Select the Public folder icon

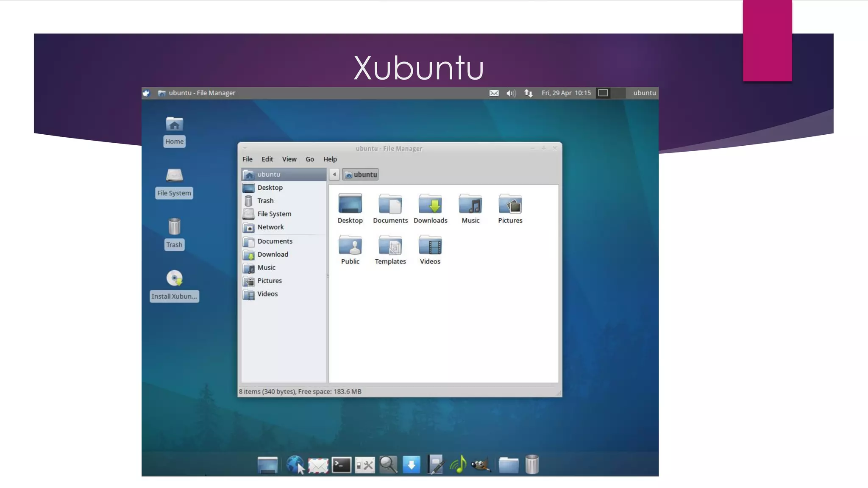[350, 250]
